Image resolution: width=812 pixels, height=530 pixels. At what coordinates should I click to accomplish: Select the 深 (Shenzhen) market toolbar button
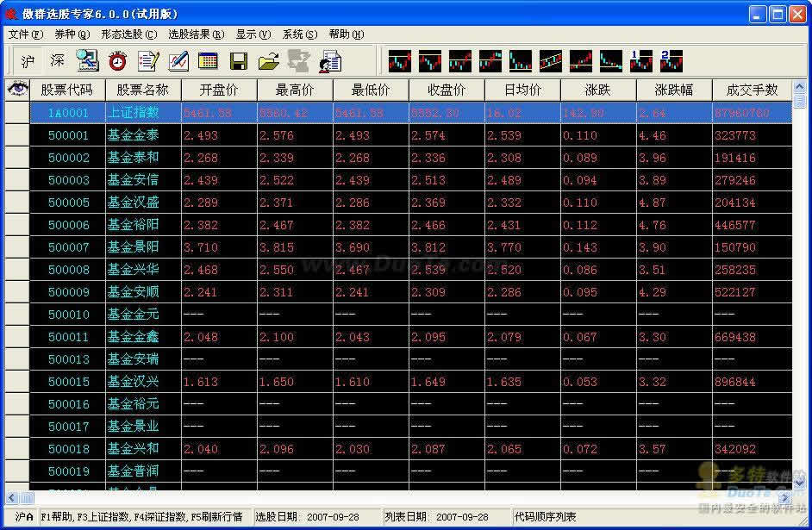(x=58, y=61)
